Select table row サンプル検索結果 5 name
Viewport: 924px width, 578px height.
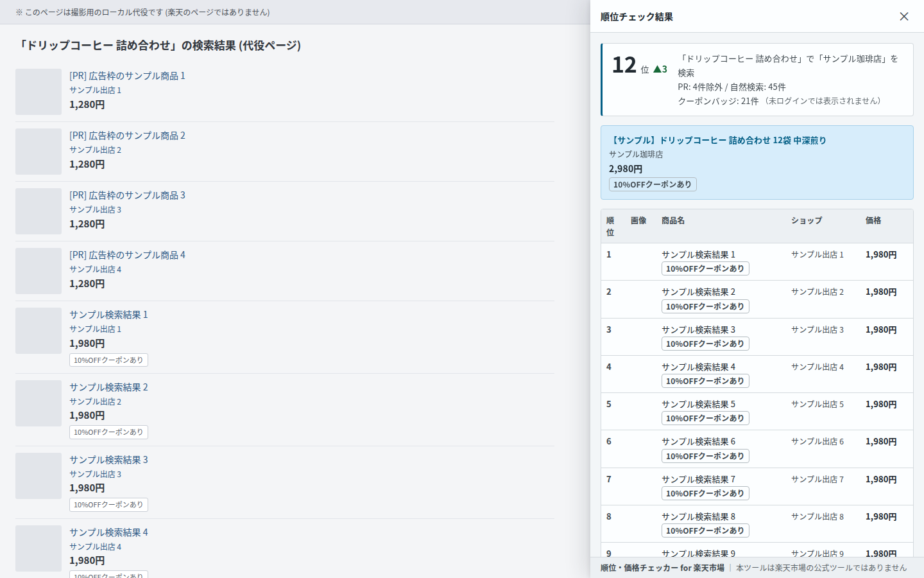point(698,405)
